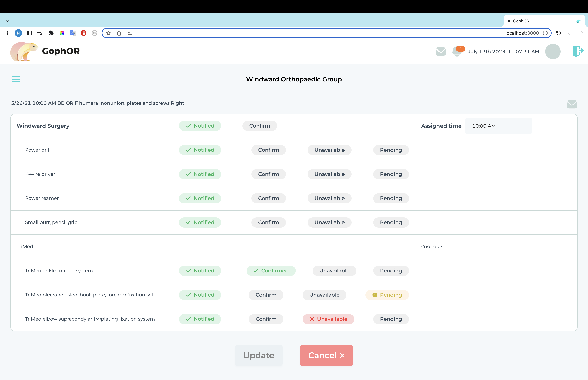Reload the page in browser
588x380 pixels.
click(559, 33)
